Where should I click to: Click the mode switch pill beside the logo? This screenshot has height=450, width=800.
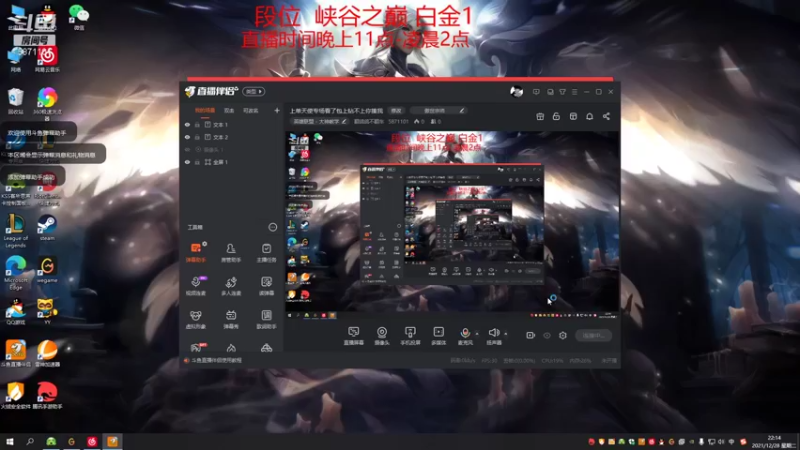point(254,91)
